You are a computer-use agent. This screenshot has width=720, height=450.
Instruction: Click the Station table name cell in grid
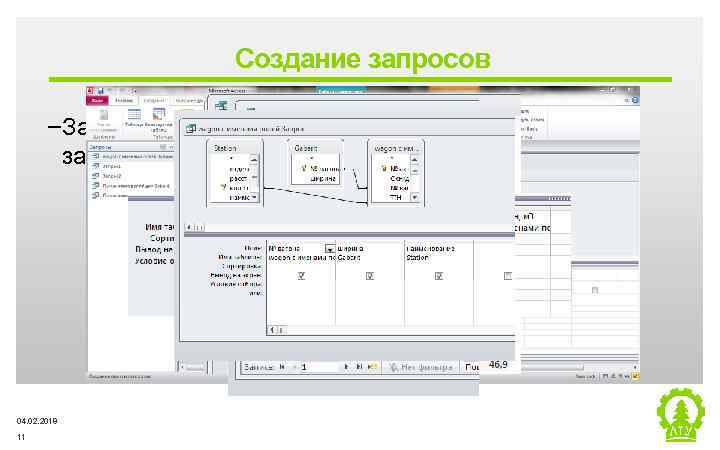[x=439, y=258]
